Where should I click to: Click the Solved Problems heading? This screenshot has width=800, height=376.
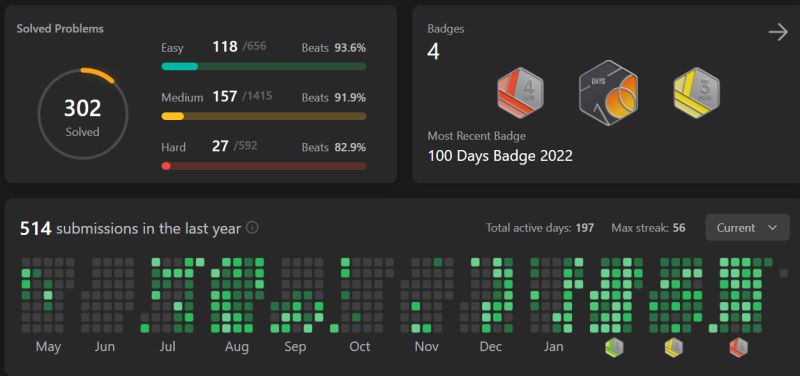pyautogui.click(x=60, y=29)
